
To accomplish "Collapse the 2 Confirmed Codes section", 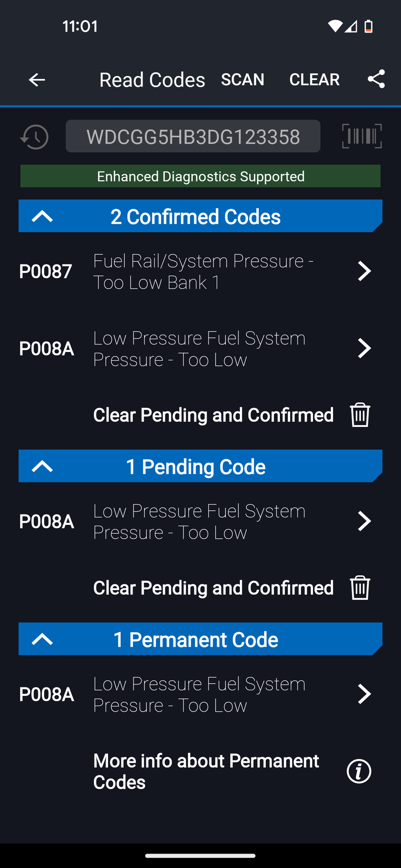I will pyautogui.click(x=42, y=216).
